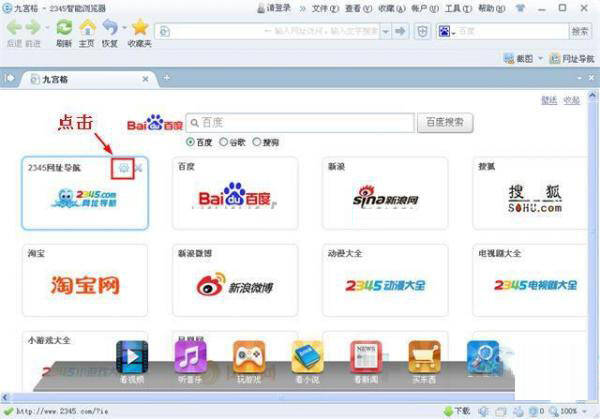Screen dimensions: 600x419
Task: Open the 百度 speed dial tile
Action: click(x=235, y=193)
